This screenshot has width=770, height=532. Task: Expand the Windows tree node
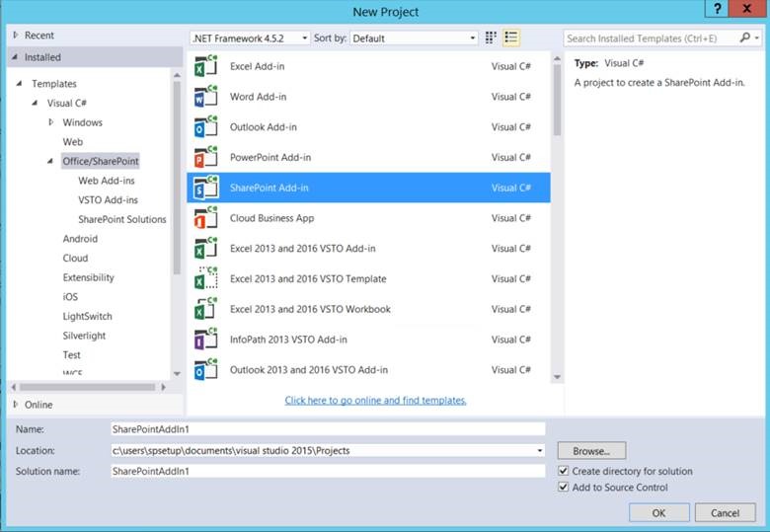(x=51, y=122)
